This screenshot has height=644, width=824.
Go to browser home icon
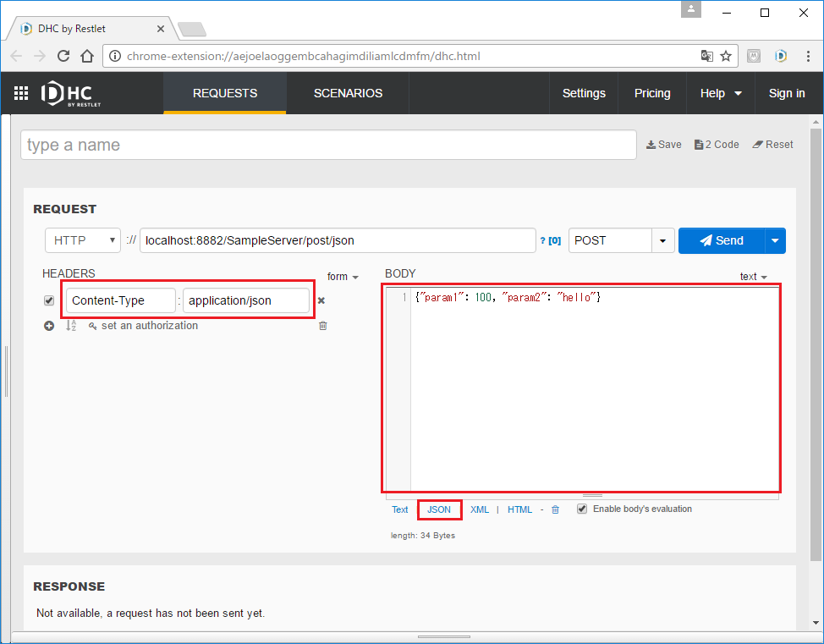click(x=87, y=56)
